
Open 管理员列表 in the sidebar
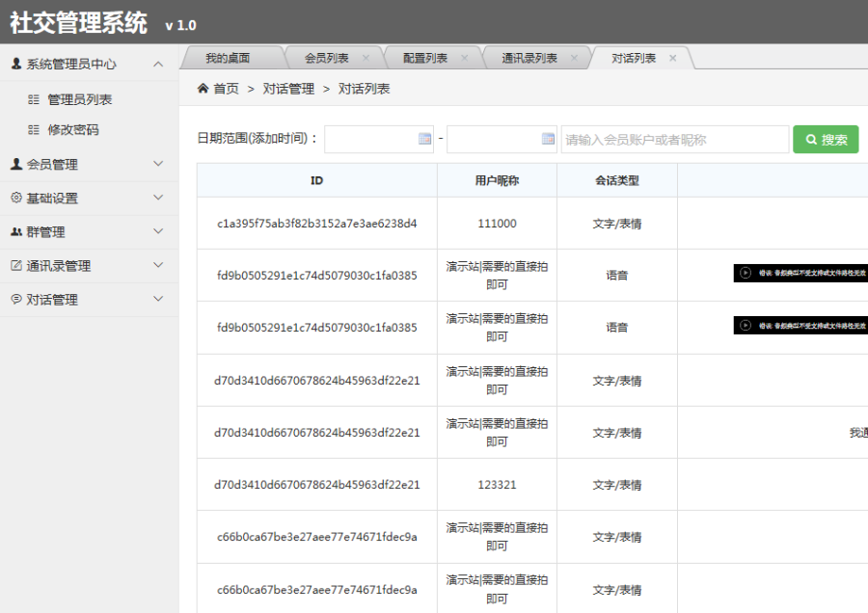(x=80, y=99)
